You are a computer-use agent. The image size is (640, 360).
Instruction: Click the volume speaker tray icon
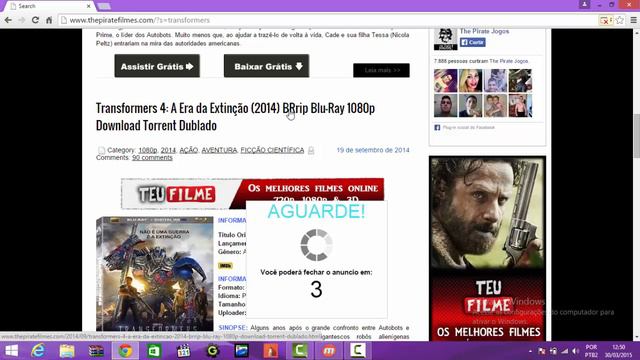576,351
